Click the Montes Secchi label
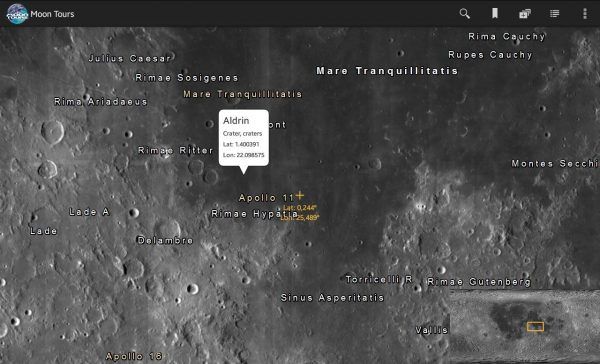This screenshot has height=364, width=600. pyautogui.click(x=554, y=164)
